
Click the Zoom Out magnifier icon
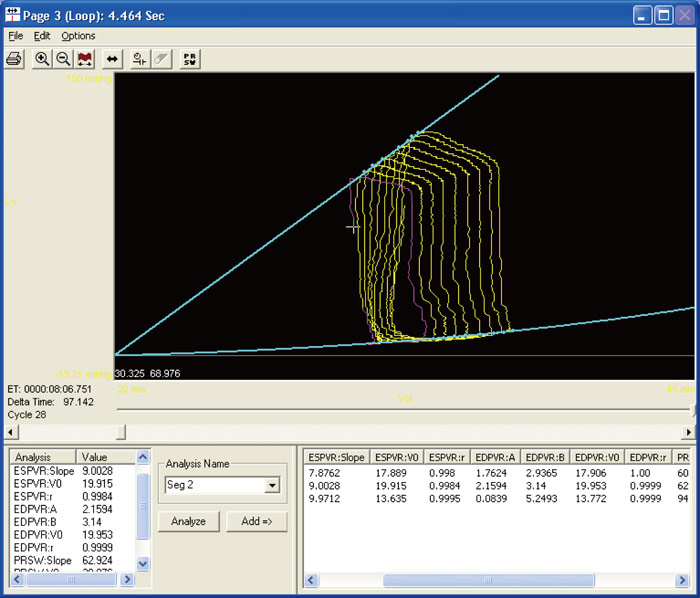click(63, 59)
